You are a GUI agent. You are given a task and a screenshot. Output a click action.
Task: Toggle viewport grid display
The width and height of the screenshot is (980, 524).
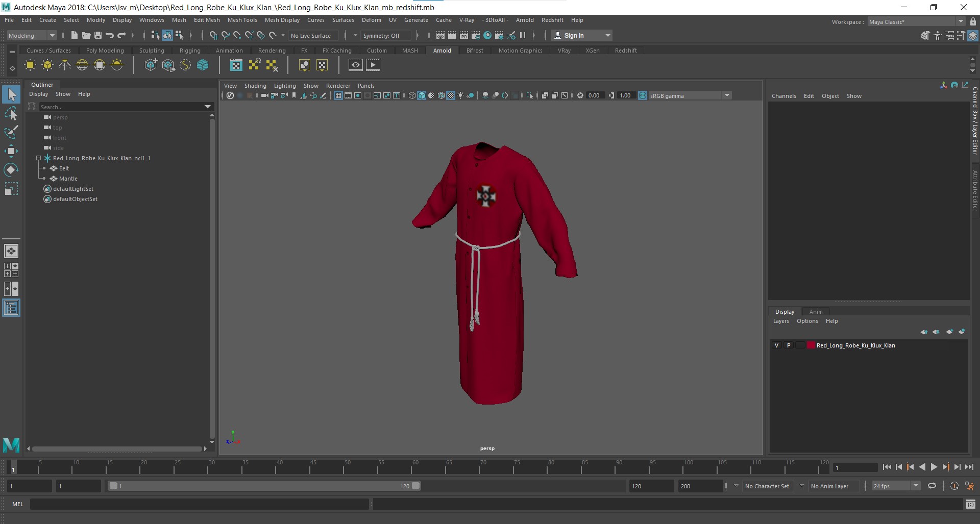pos(338,95)
